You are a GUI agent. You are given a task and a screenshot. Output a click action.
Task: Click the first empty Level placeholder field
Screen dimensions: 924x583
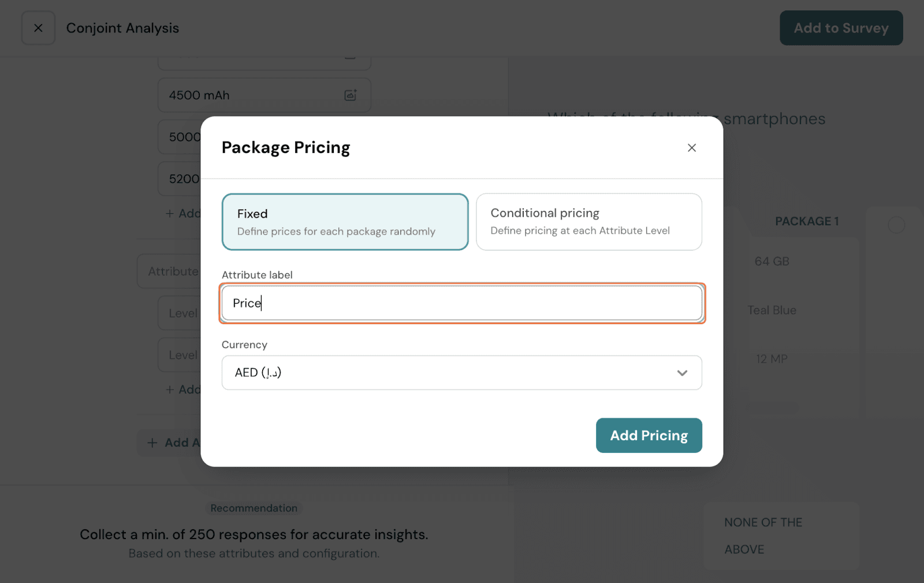180,313
